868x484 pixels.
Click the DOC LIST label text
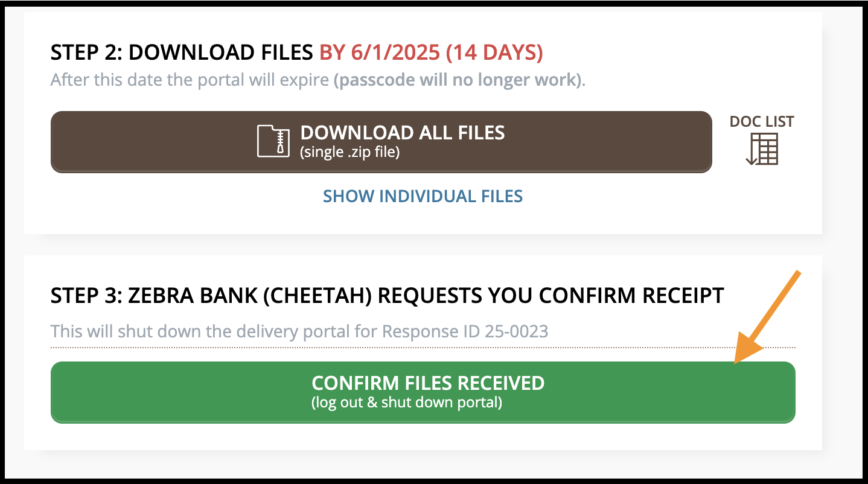(762, 121)
